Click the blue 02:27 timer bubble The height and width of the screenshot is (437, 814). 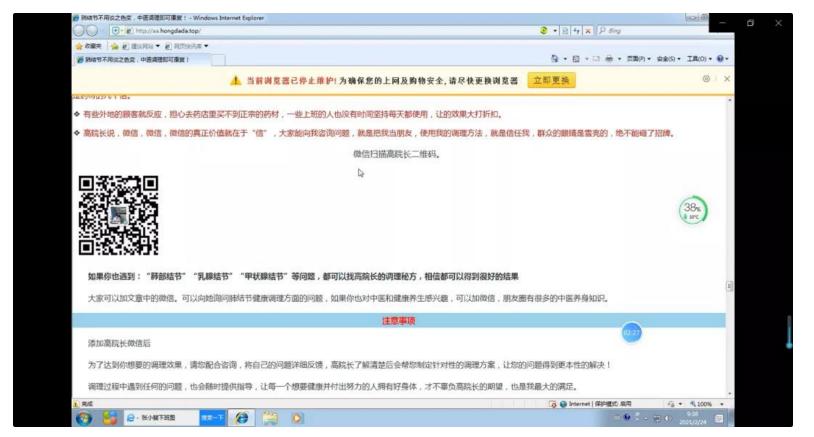point(631,333)
